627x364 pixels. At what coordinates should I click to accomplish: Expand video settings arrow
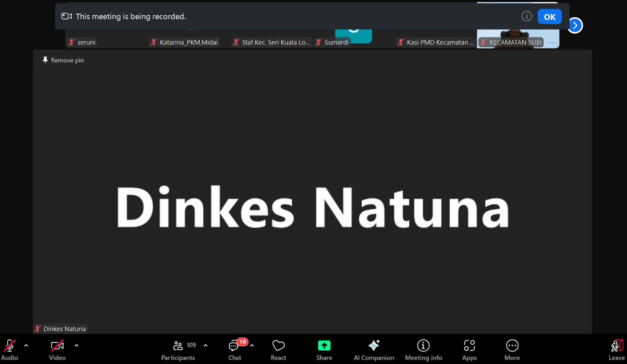tap(76, 346)
